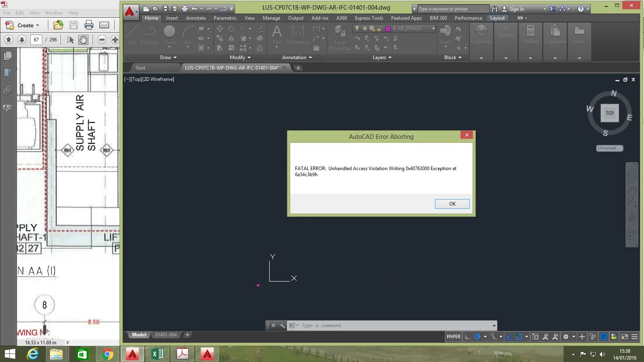
Task: Click the page number field showing 67
Action: coord(36,39)
